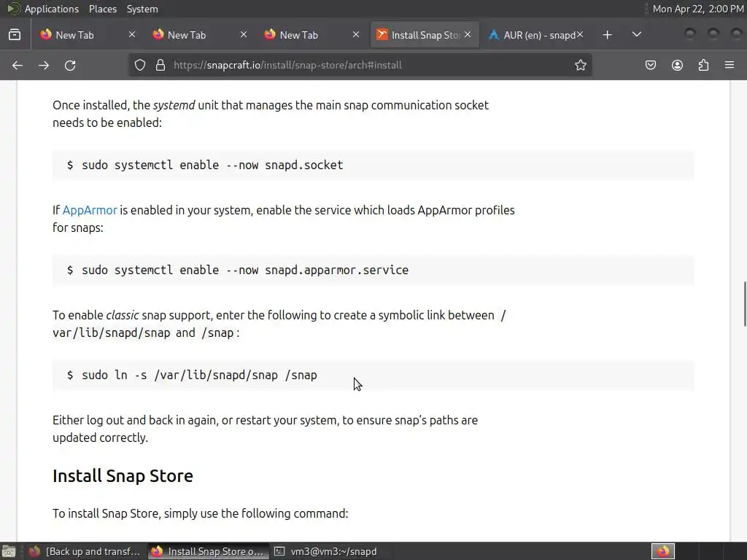
Task: Show site security padlock info
Action: pos(160,65)
